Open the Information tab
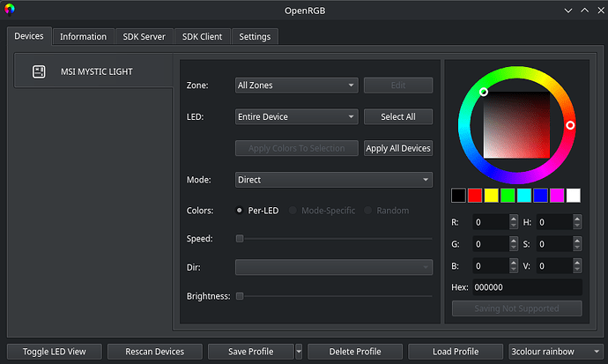This screenshot has width=608, height=364. pos(83,36)
